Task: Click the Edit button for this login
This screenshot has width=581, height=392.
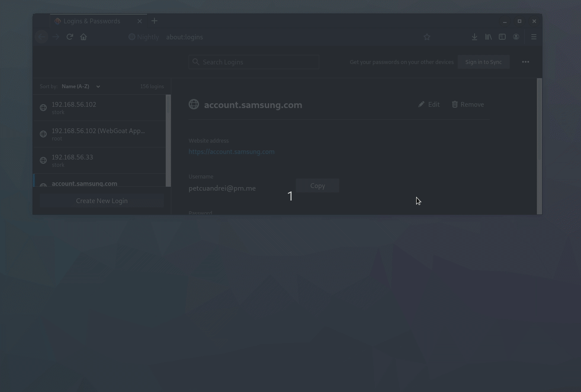Action: coord(429,104)
